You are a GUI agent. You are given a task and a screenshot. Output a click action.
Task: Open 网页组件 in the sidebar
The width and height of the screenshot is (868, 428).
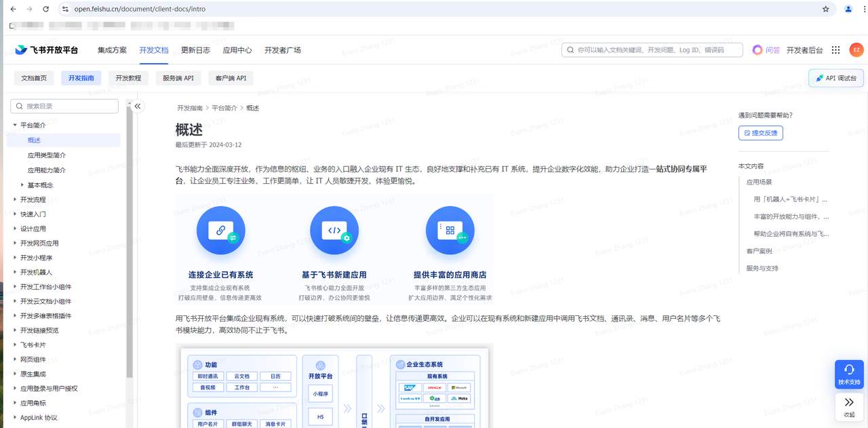coord(33,359)
